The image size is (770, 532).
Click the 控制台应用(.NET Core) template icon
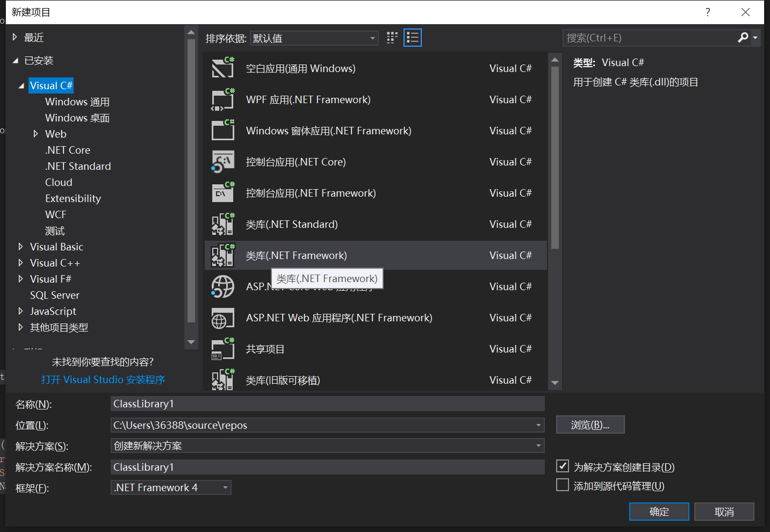click(223, 162)
